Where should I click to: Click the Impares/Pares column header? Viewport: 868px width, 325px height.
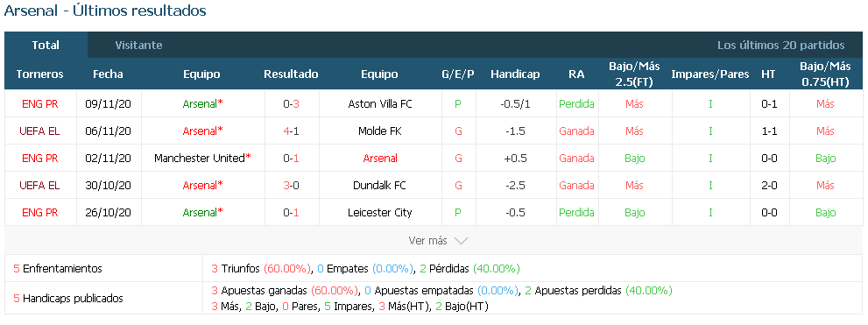(x=710, y=74)
